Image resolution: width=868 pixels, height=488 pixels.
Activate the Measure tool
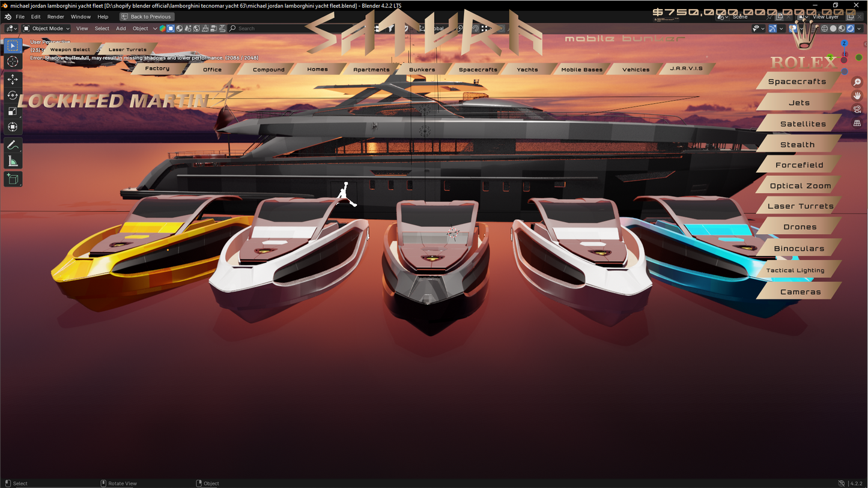[13, 160]
